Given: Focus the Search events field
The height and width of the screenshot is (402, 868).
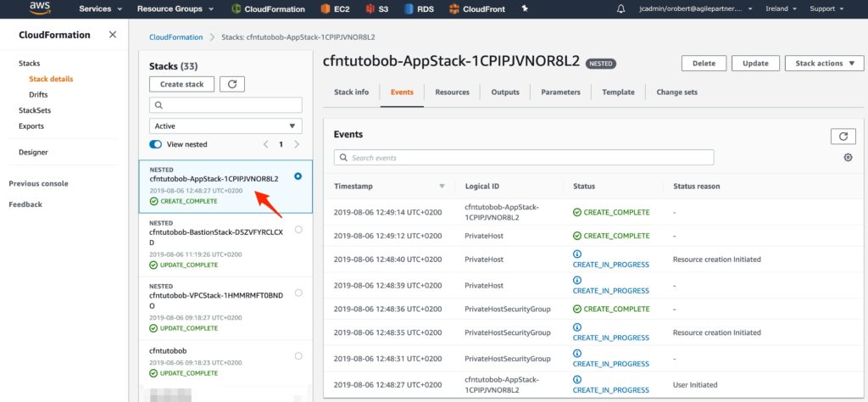Looking at the screenshot, I should click(524, 158).
